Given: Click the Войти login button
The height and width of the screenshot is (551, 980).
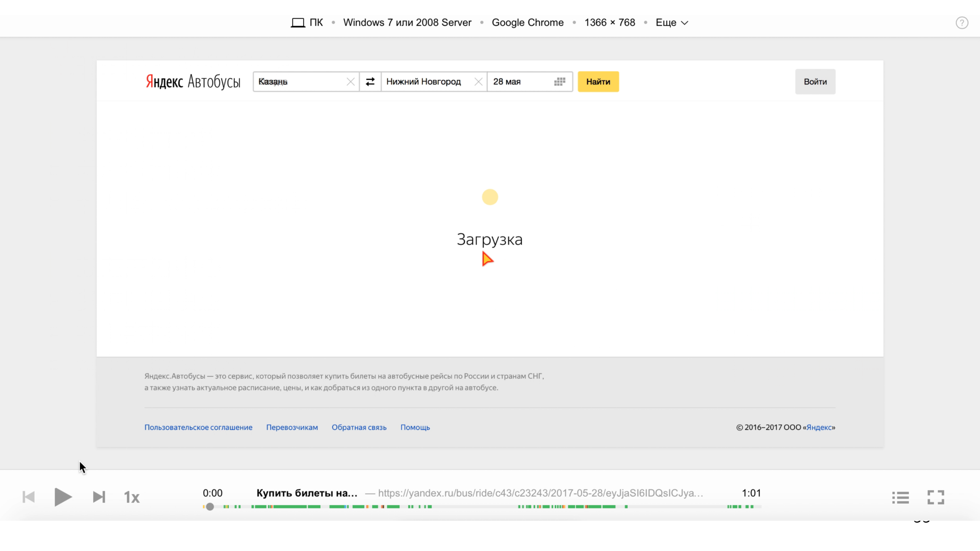Looking at the screenshot, I should (x=815, y=82).
